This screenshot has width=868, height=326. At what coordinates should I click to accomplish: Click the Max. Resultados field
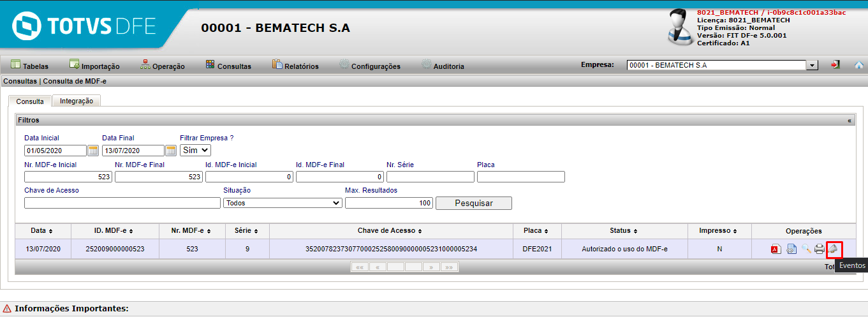point(389,203)
